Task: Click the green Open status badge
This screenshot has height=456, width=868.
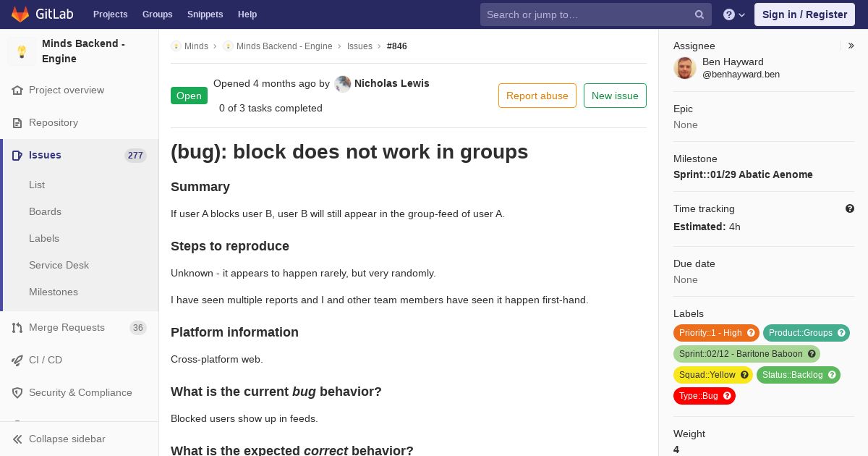Action: tap(189, 96)
